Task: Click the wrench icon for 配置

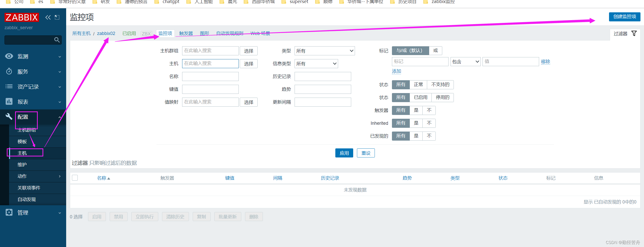Action: pyautogui.click(x=9, y=116)
